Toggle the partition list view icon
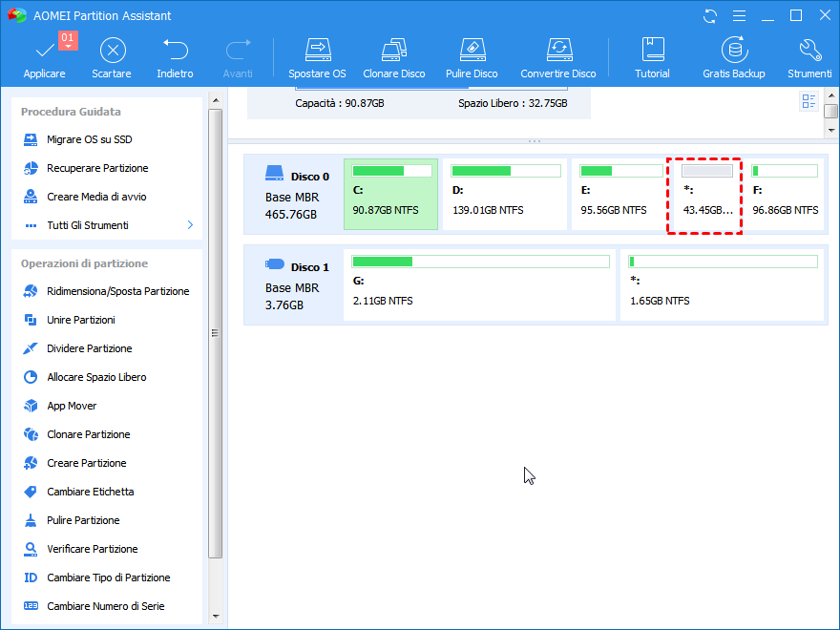 click(x=808, y=101)
